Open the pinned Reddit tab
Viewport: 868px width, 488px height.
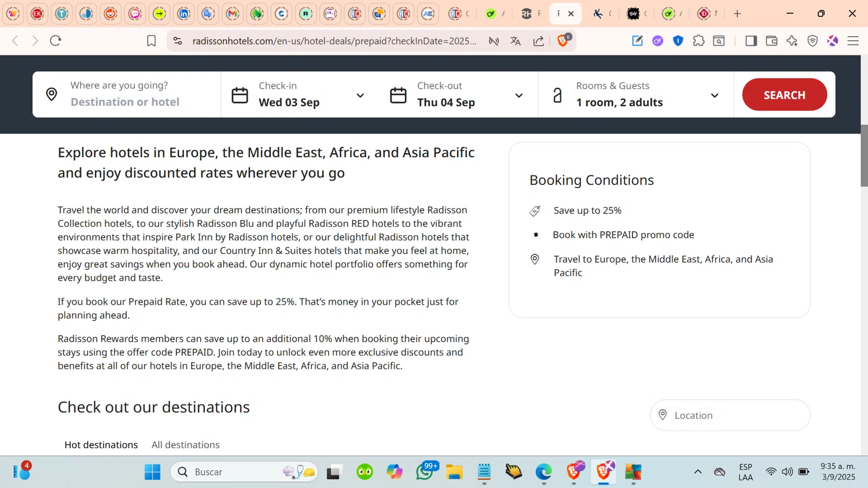[111, 14]
